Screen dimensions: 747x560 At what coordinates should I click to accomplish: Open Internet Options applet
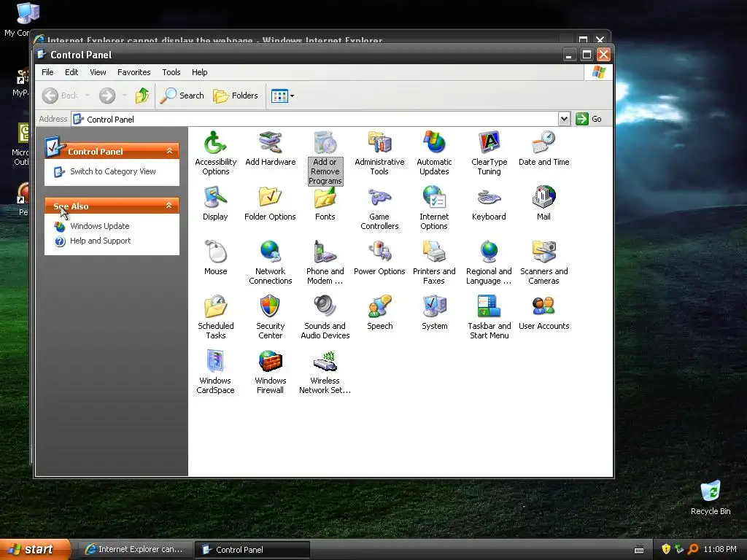434,197
